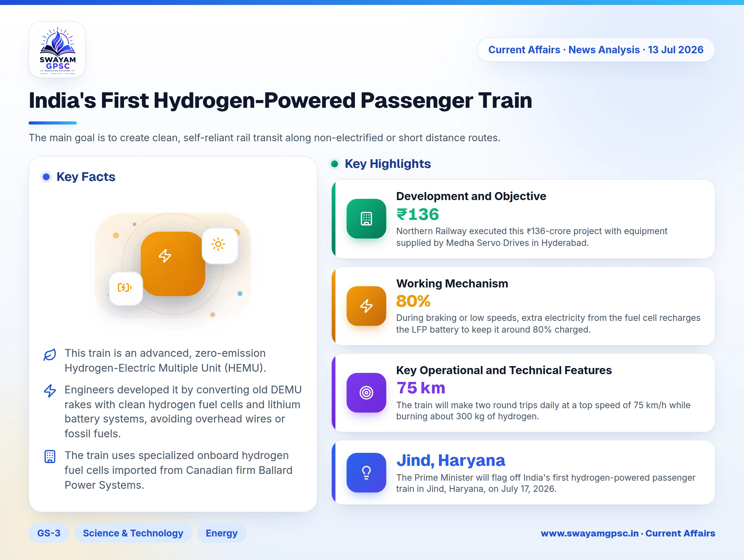Click the purple target icon in Features card

pyautogui.click(x=366, y=392)
